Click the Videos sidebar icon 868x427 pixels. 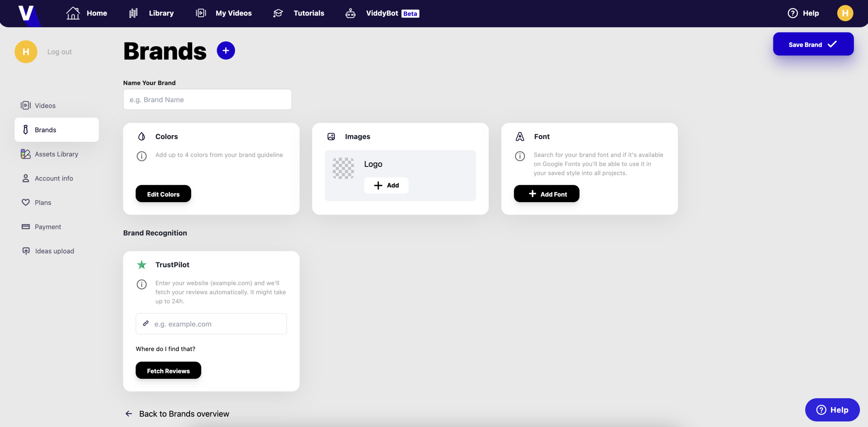(26, 106)
